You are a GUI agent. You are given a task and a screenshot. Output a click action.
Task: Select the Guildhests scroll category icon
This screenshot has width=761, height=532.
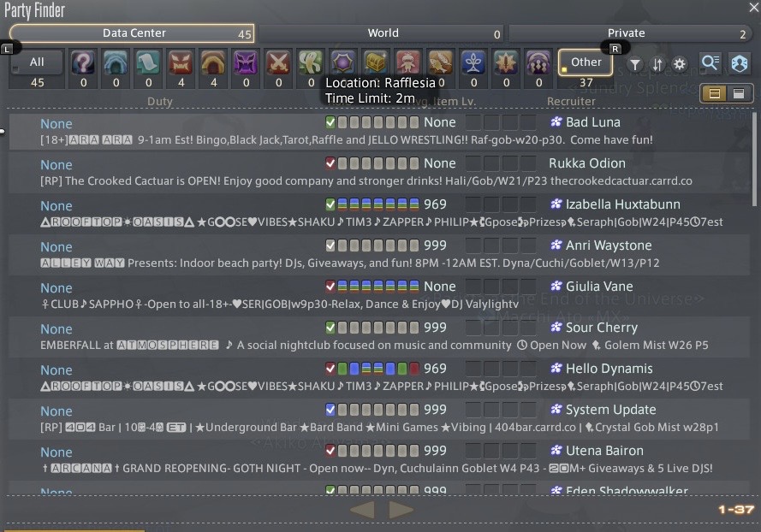(148, 63)
